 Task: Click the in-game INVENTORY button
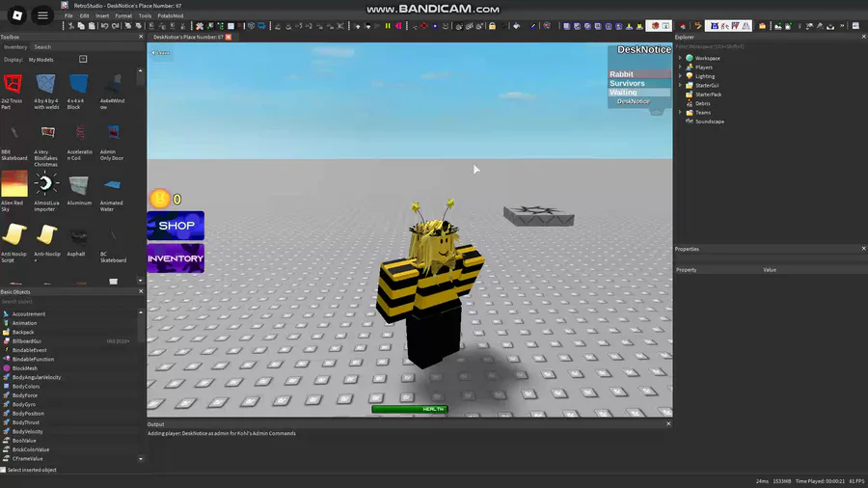tap(176, 258)
